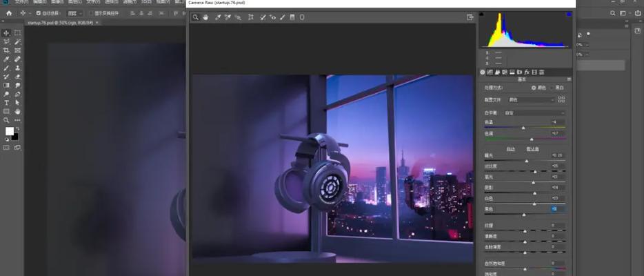644x276 pixels.
Task: Click the Default link in Basic panel
Action: tap(533, 148)
